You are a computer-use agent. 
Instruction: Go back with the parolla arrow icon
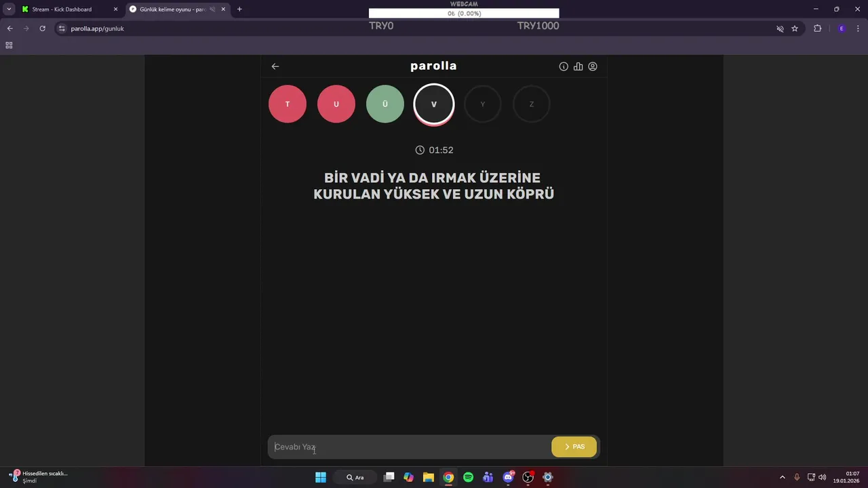pyautogui.click(x=275, y=66)
